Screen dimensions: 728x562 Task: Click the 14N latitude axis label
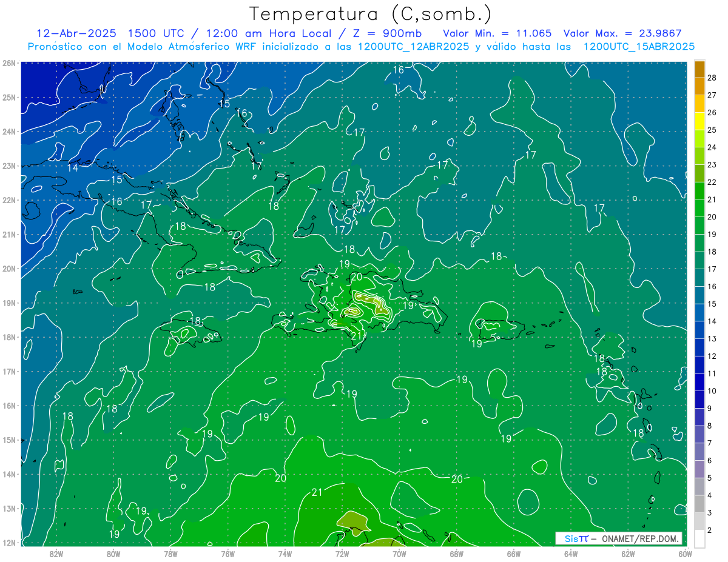[x=8, y=474]
